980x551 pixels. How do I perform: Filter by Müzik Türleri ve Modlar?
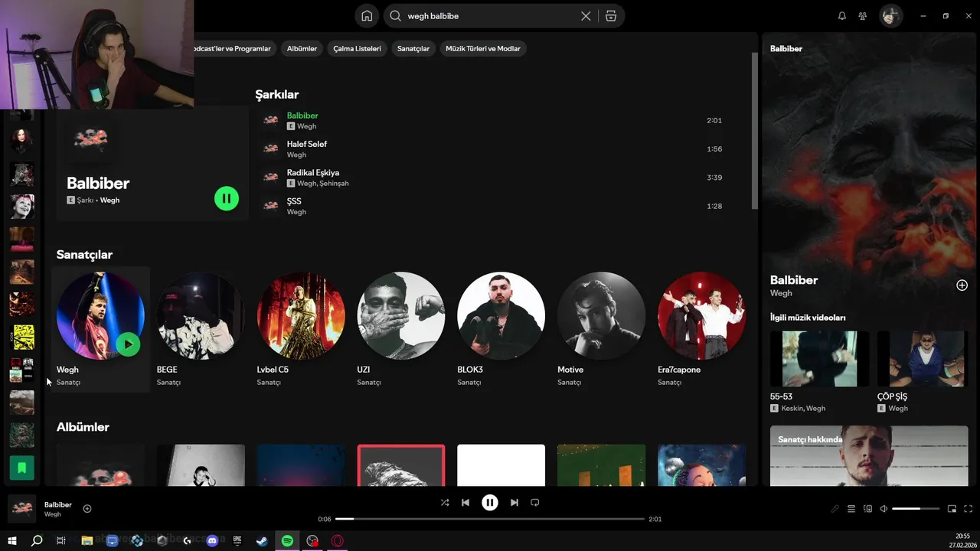(x=483, y=48)
